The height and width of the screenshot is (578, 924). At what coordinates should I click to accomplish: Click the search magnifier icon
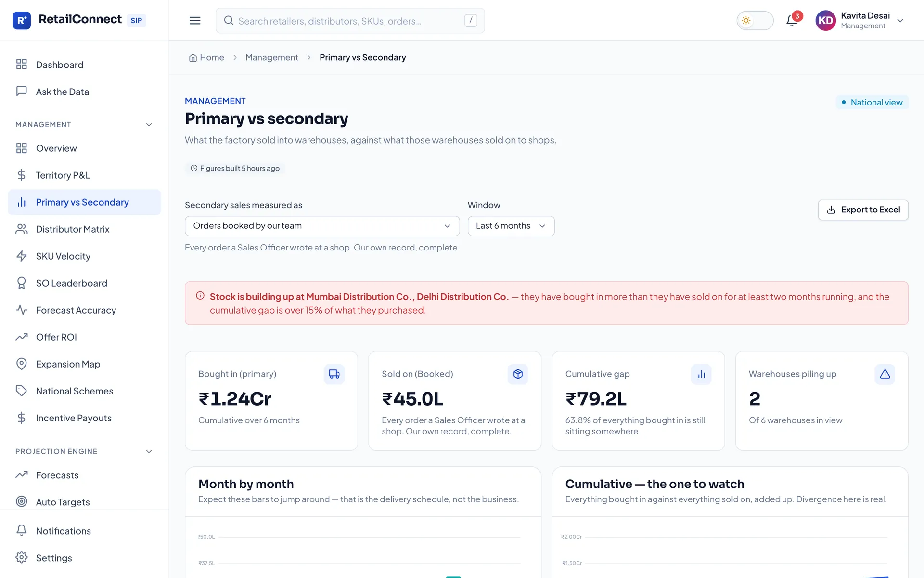pyautogui.click(x=229, y=20)
